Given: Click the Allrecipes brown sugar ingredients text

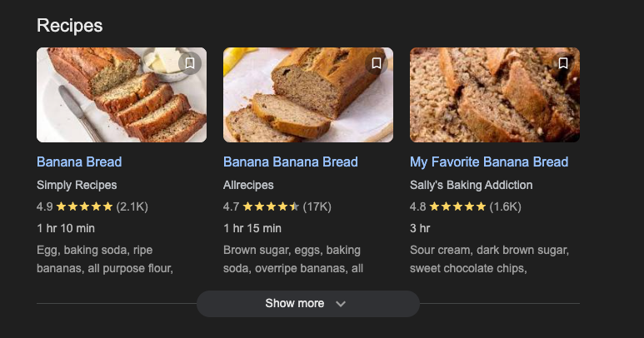Looking at the screenshot, I should point(292,259).
